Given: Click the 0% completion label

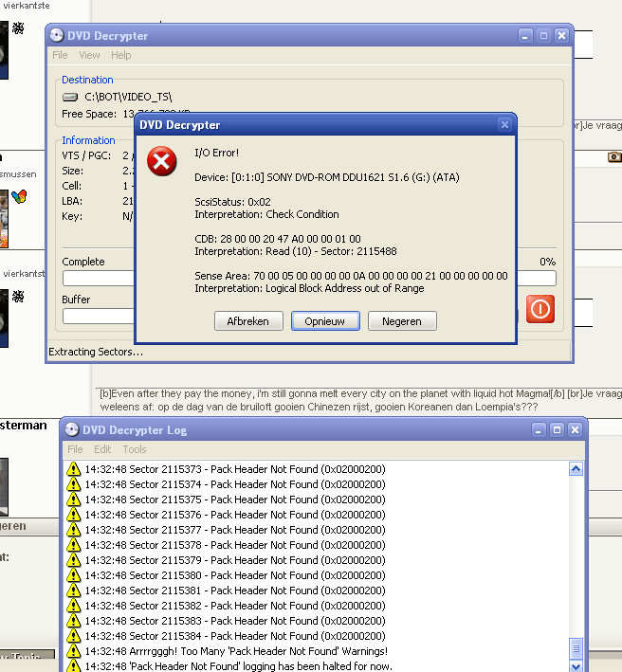Looking at the screenshot, I should 547,262.
